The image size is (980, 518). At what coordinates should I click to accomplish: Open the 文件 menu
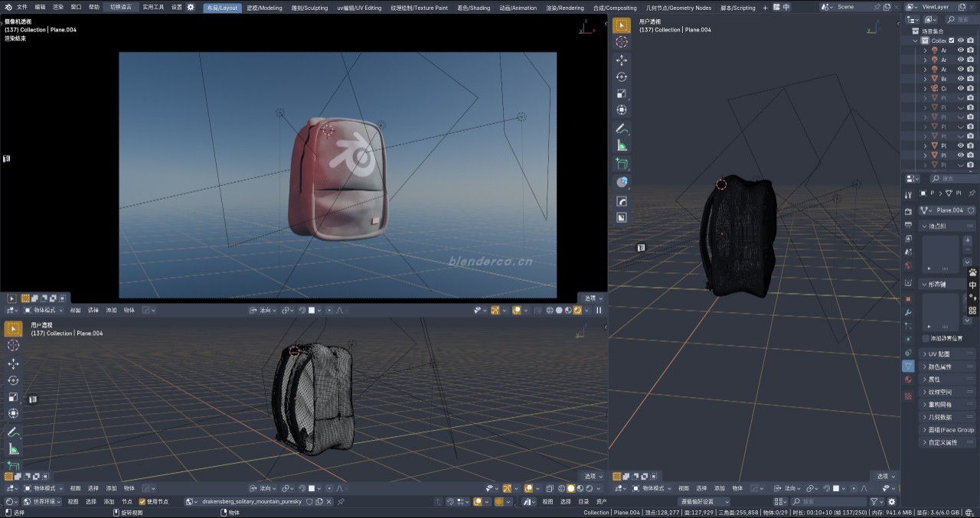pos(22,7)
